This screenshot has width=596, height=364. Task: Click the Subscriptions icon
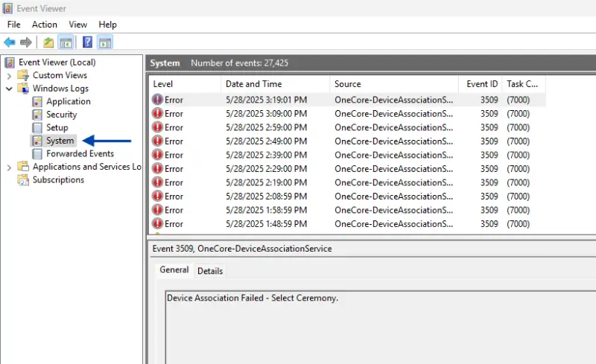[x=23, y=179]
